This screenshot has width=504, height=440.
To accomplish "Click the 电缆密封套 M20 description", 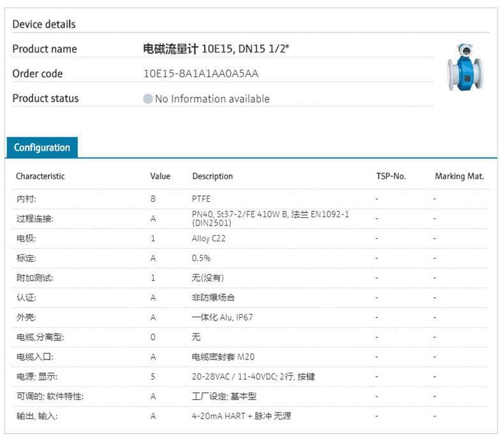I will pos(223,357).
